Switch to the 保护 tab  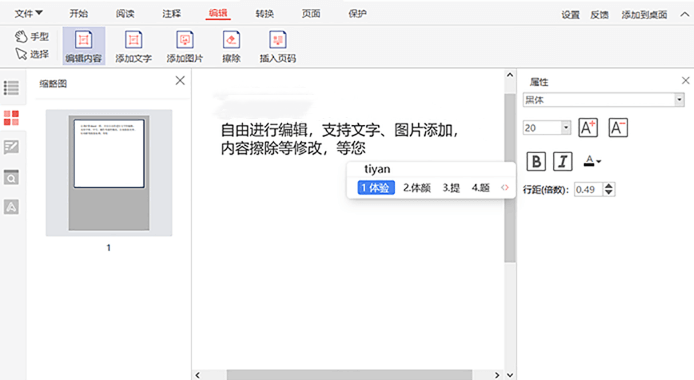(357, 13)
